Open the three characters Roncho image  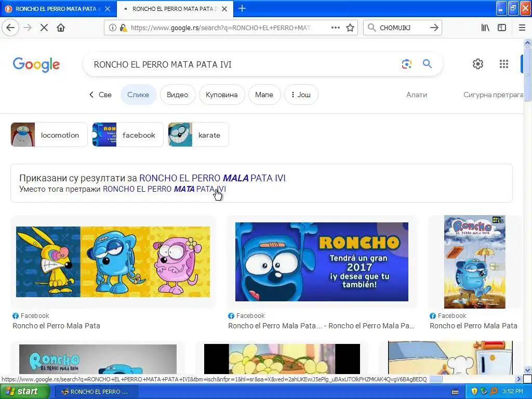113,262
